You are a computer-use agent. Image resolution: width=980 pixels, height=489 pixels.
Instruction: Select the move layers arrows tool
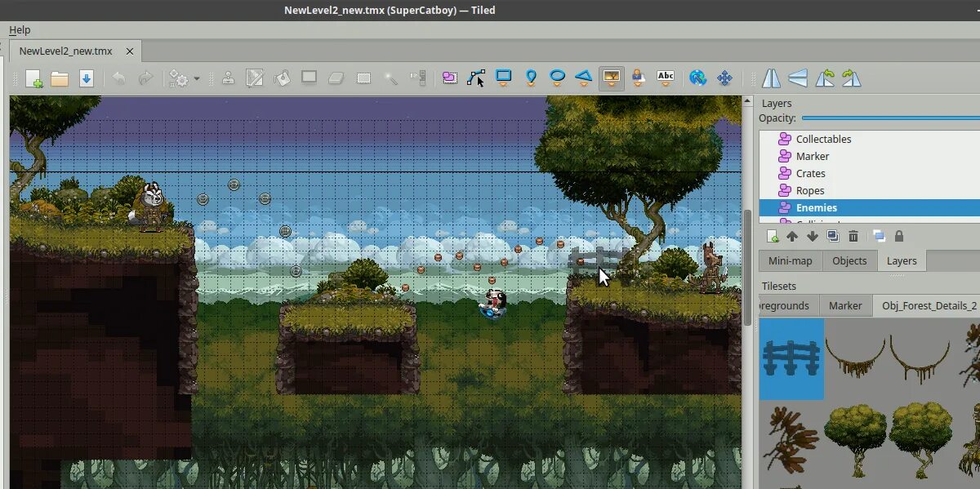[724, 78]
